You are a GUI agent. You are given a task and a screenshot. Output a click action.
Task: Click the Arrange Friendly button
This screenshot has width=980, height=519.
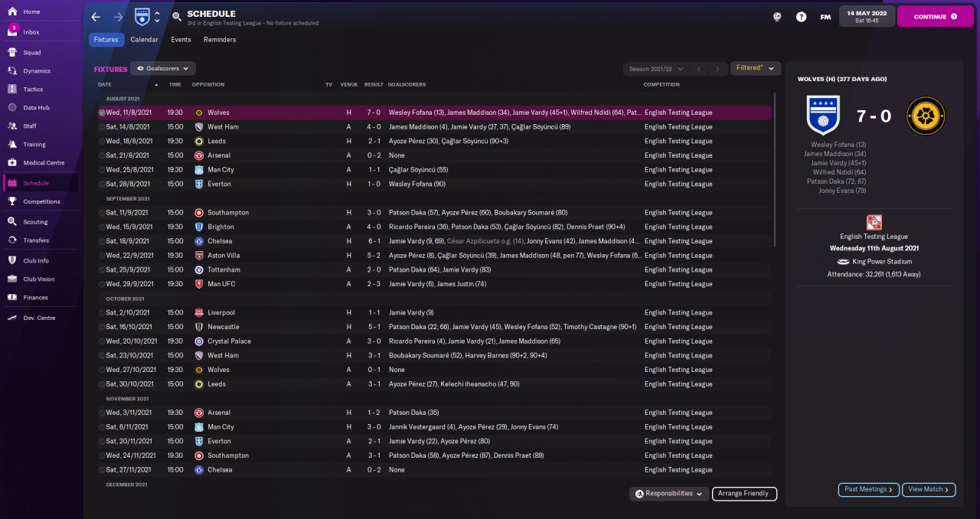744,494
